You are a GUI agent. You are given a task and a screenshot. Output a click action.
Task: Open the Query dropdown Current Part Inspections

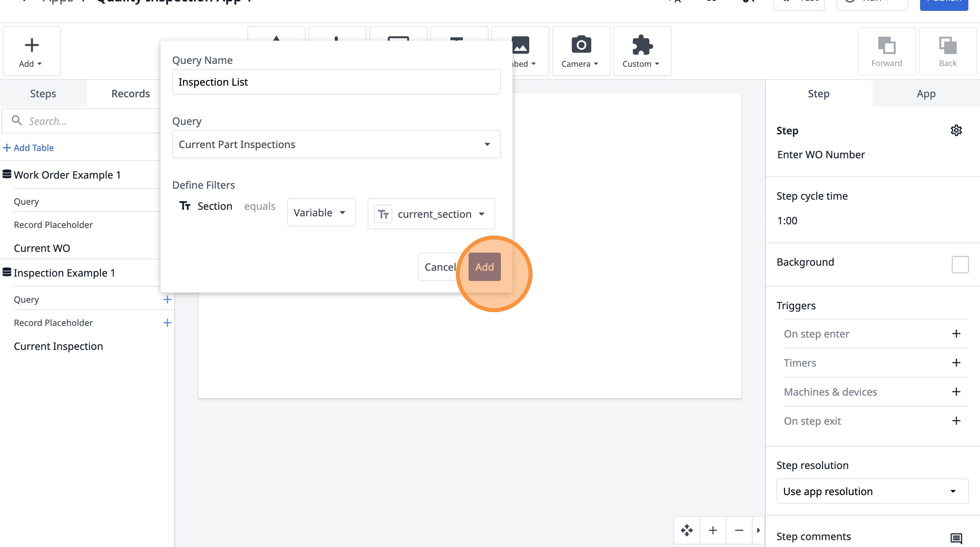(336, 144)
